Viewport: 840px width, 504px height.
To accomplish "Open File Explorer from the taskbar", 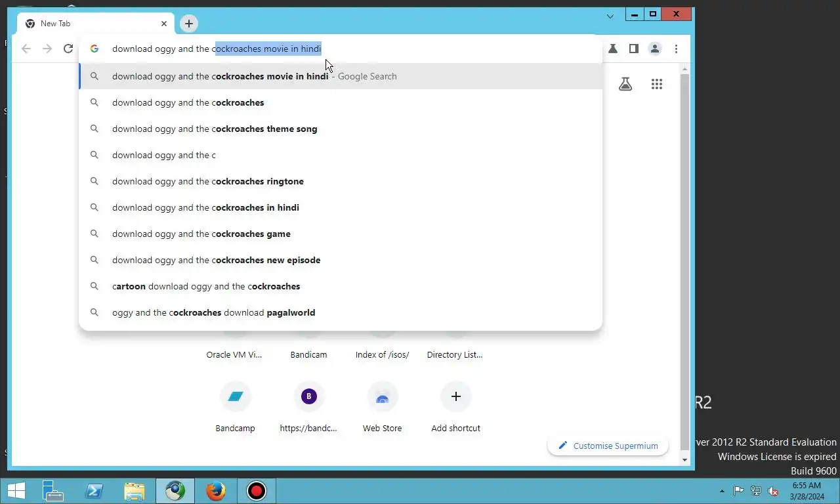I will point(134,491).
